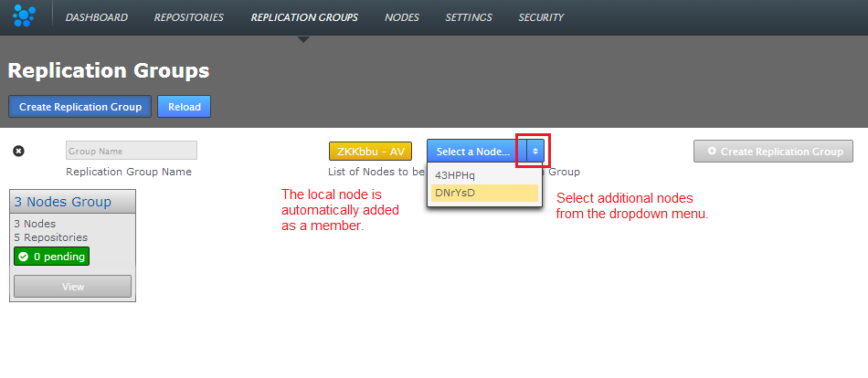Open the Security section
This screenshot has width=868, height=378.
coord(541,17)
